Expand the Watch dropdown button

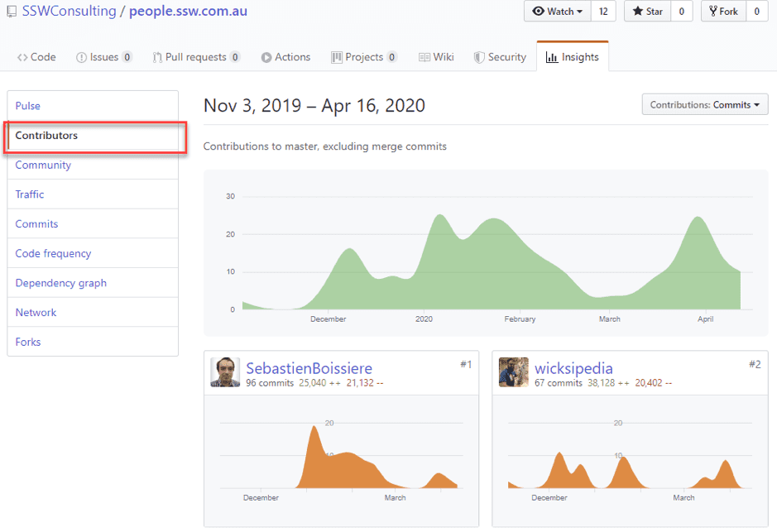(558, 12)
